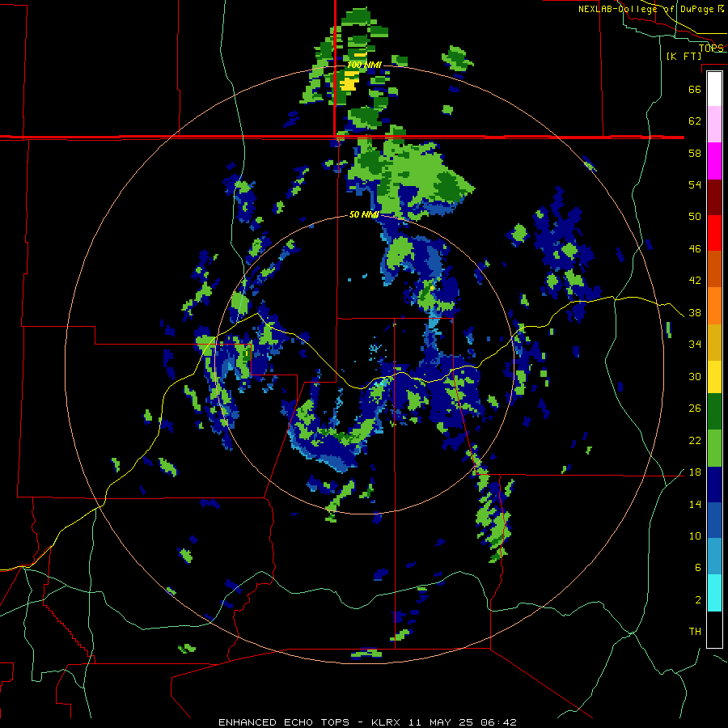The image size is (728, 728).
Task: Pick the cyan legend swatch
Action: click(714, 593)
